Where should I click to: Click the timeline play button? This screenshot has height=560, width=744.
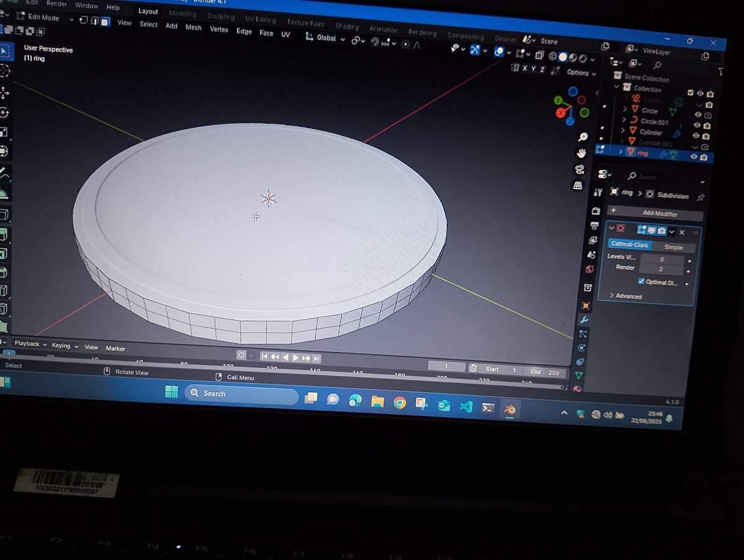click(295, 357)
